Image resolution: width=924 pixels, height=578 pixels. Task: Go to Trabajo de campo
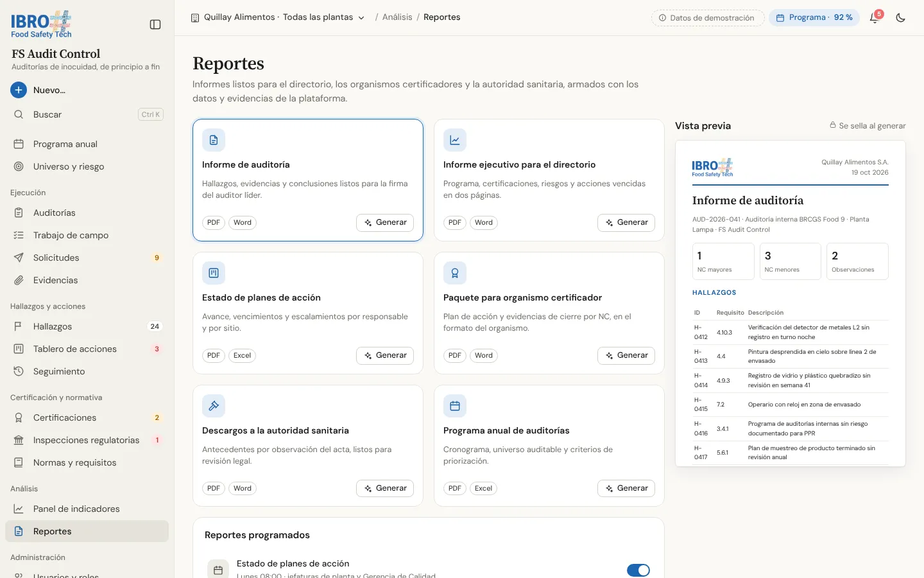pyautogui.click(x=87, y=235)
